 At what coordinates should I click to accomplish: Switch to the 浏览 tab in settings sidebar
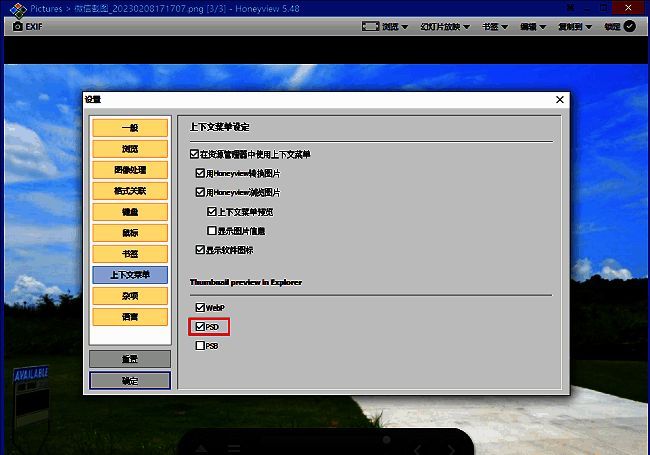click(x=130, y=149)
